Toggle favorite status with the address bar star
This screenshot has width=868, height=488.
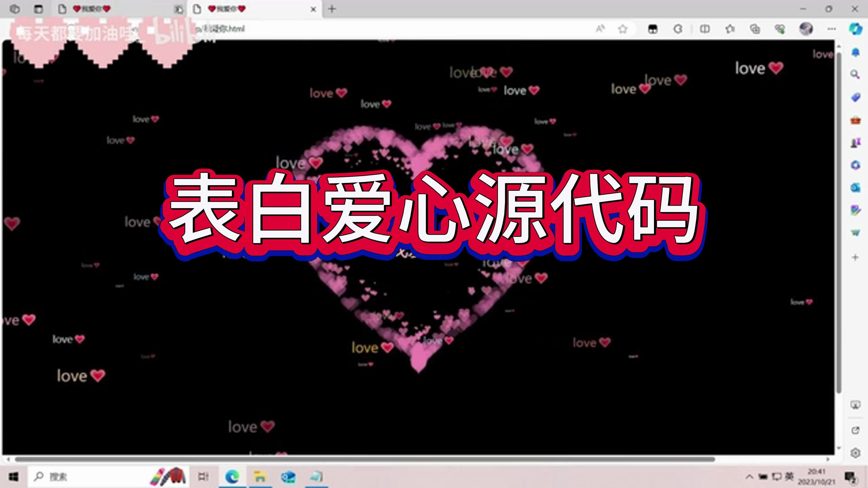[x=623, y=29]
